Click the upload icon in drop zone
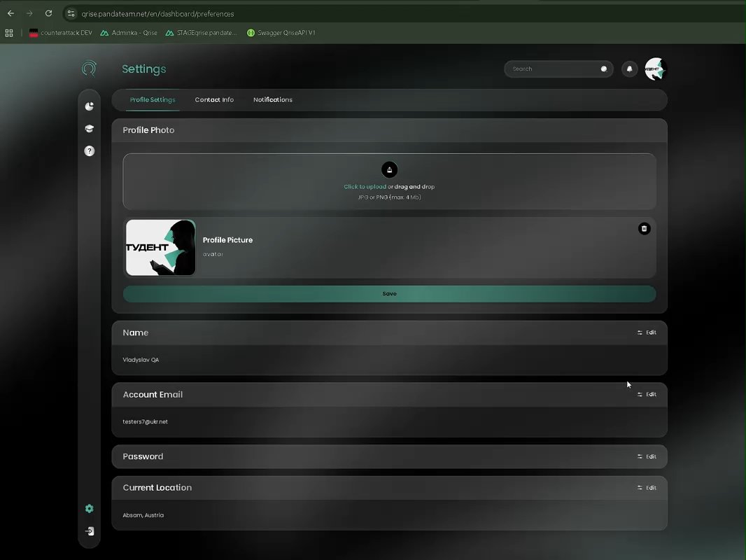Viewport: 746px width, 560px height. pyautogui.click(x=389, y=170)
